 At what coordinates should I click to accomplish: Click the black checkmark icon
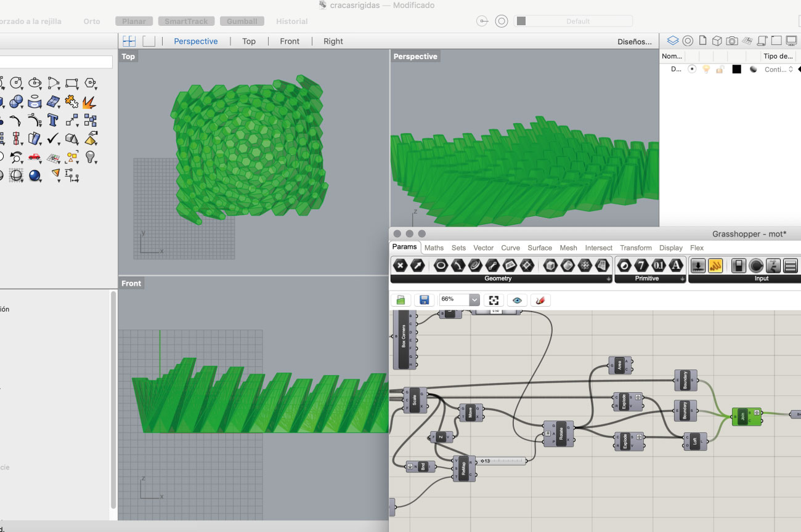pyautogui.click(x=53, y=139)
